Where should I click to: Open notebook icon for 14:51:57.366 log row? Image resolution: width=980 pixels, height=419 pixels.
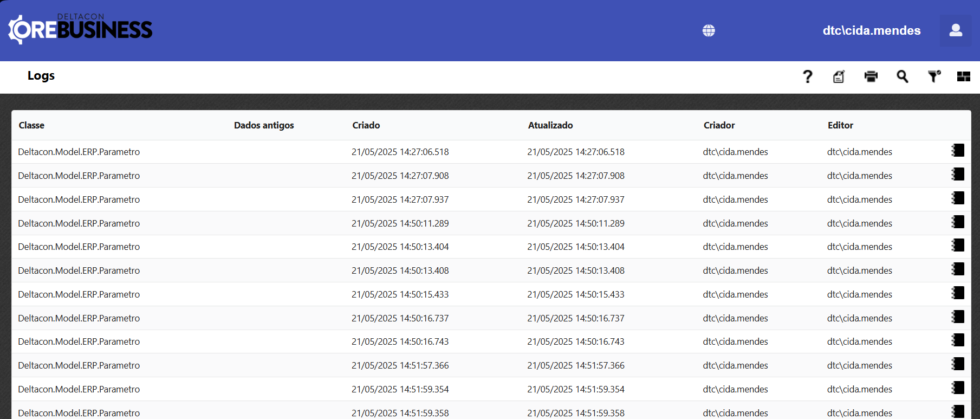958,364
